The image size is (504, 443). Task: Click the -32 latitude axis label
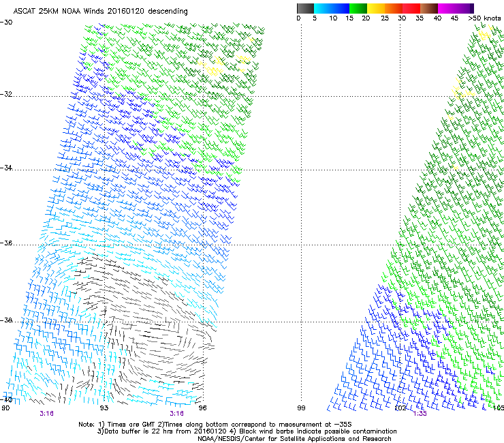tap(6, 94)
